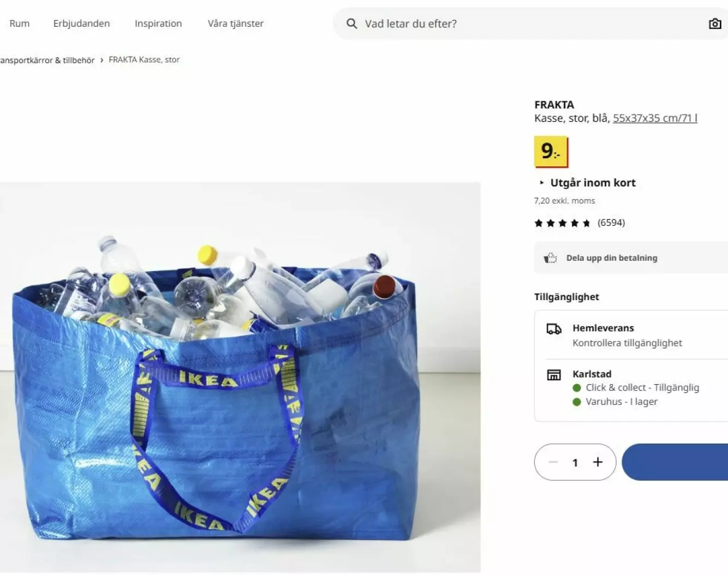The width and height of the screenshot is (728, 575).
Task: Open the Erbjudanden menu
Action: 81,23
